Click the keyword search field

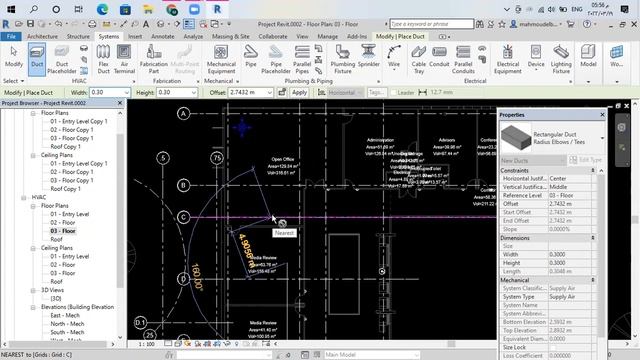click(431, 24)
